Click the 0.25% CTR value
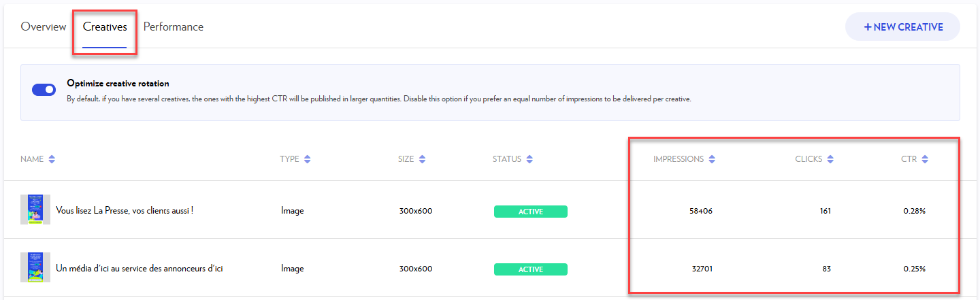 click(x=914, y=269)
